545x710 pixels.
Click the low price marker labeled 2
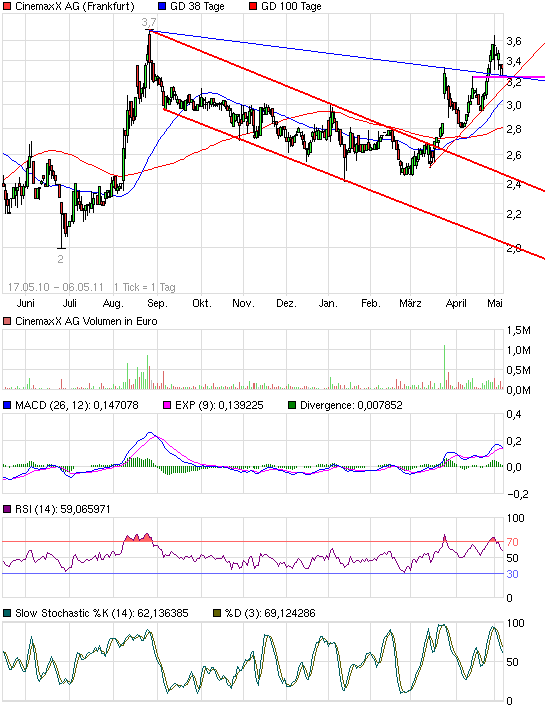pyautogui.click(x=61, y=259)
